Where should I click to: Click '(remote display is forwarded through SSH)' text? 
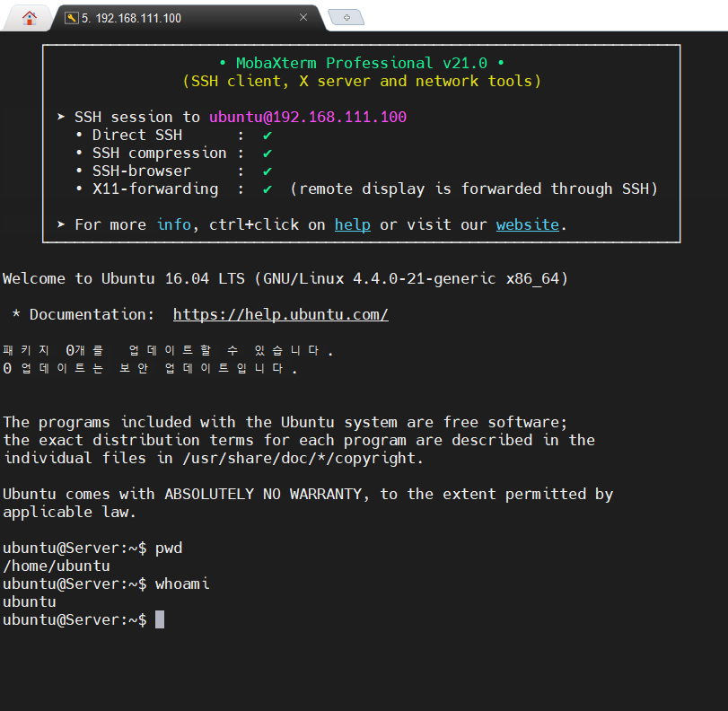click(x=474, y=189)
